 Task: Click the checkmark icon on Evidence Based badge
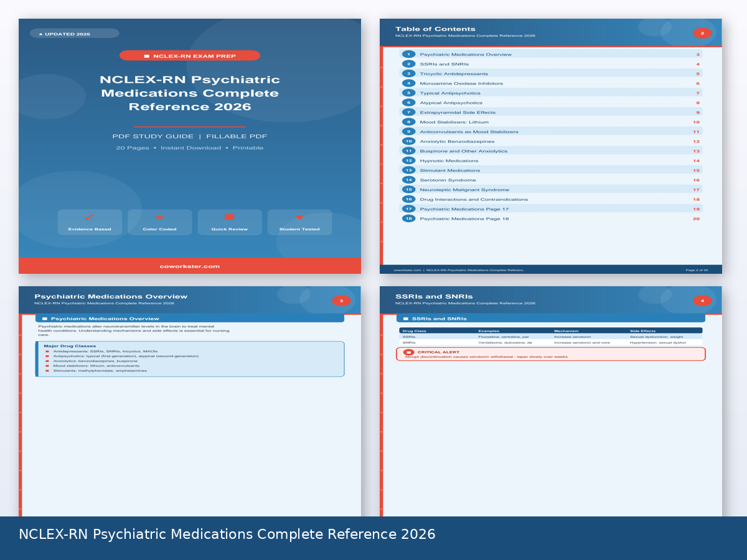point(89,218)
